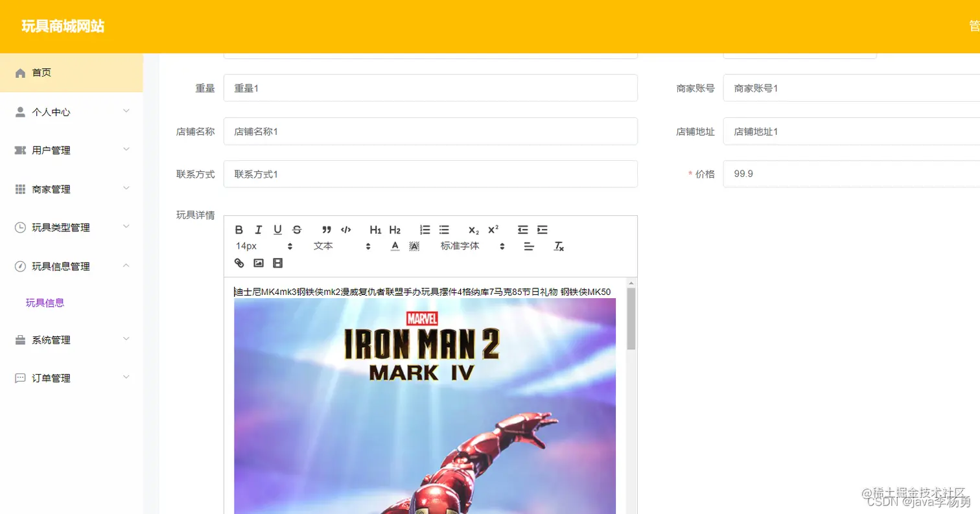Open the 系统管理 menu
Image resolution: width=980 pixels, height=514 pixels.
[71, 340]
